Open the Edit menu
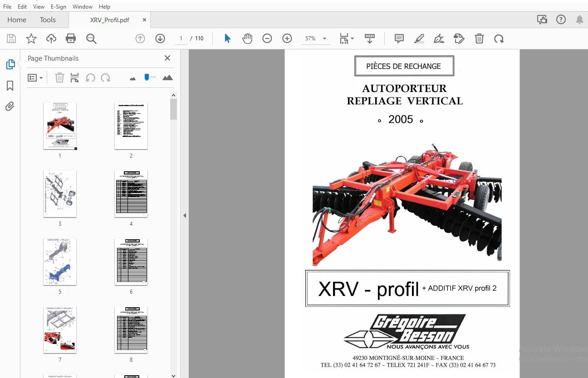Image resolution: width=588 pixels, height=378 pixels. 22,6
